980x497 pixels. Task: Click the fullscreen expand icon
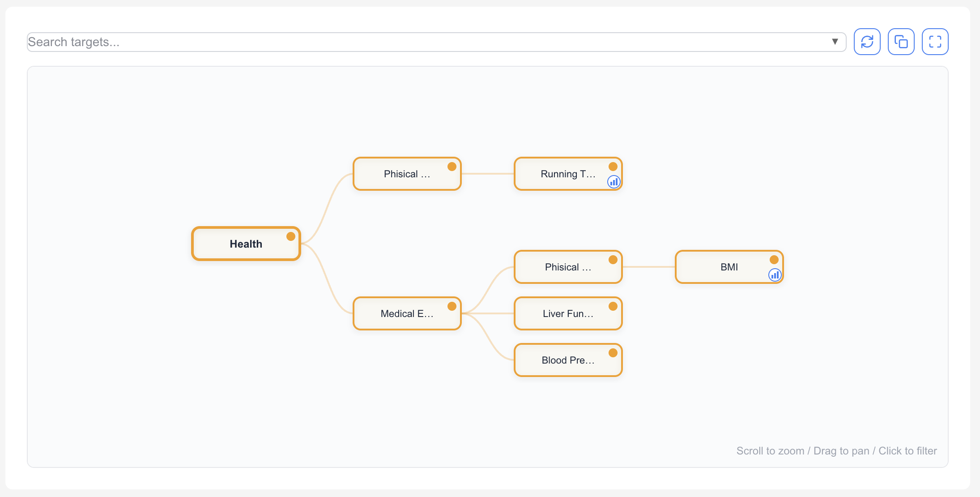click(x=935, y=42)
